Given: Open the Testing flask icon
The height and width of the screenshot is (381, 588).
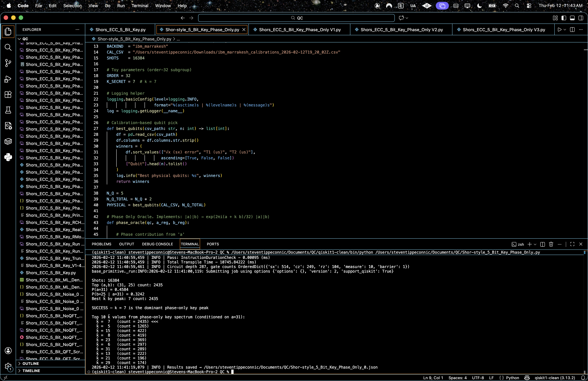Looking at the screenshot, I should 8,110.
